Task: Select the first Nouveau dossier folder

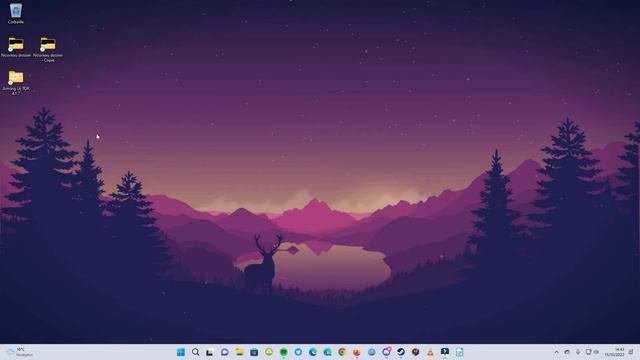Action: [16, 47]
